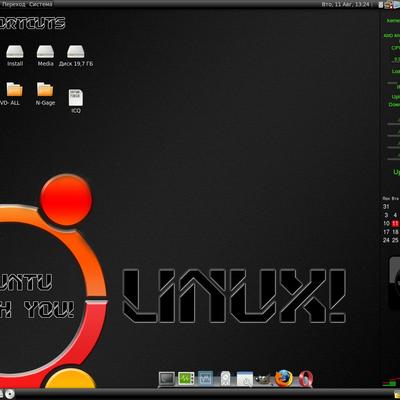Launch GIMP from the dock
Viewport: 400px width, 400px height.
263,379
